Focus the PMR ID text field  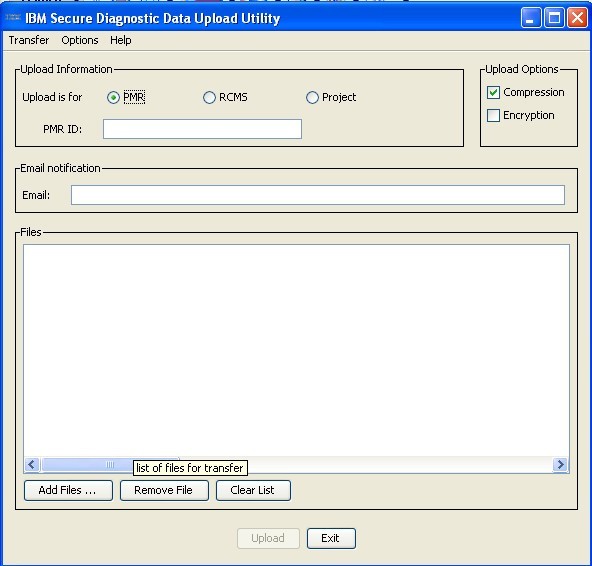202,129
